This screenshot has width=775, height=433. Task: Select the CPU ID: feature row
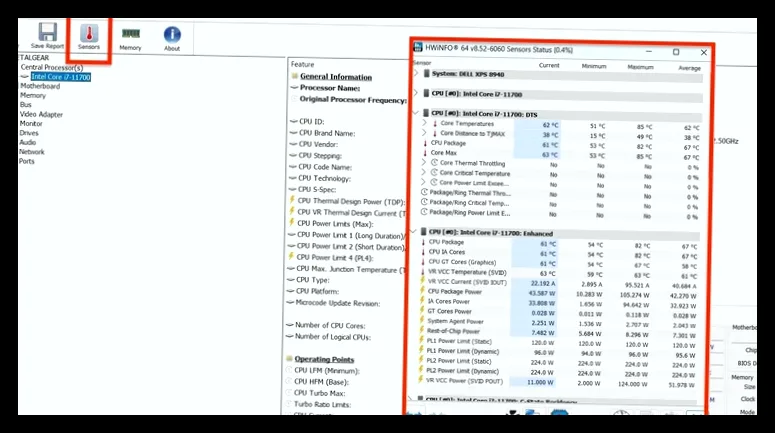312,122
